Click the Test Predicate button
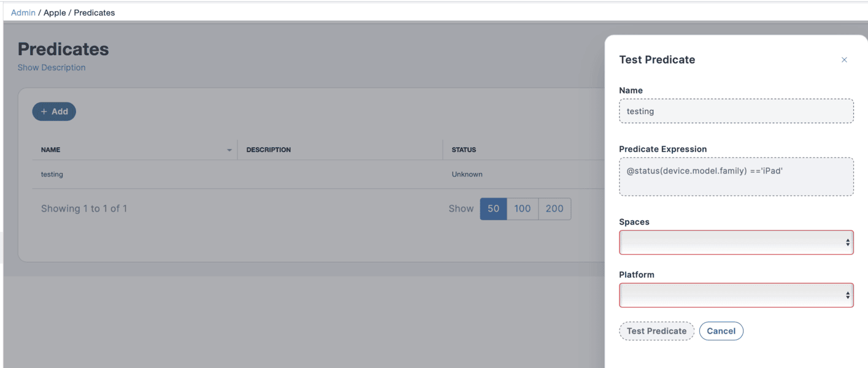The image size is (868, 368). pos(656,331)
